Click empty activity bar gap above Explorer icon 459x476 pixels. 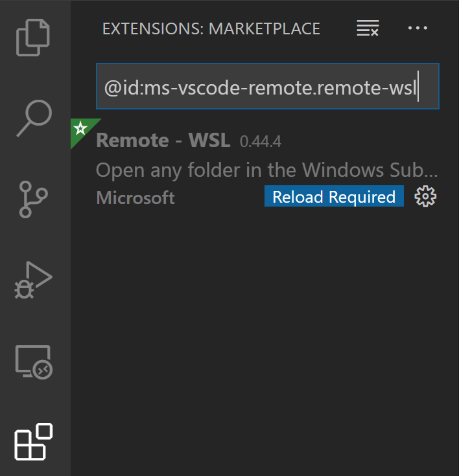(34, 5)
